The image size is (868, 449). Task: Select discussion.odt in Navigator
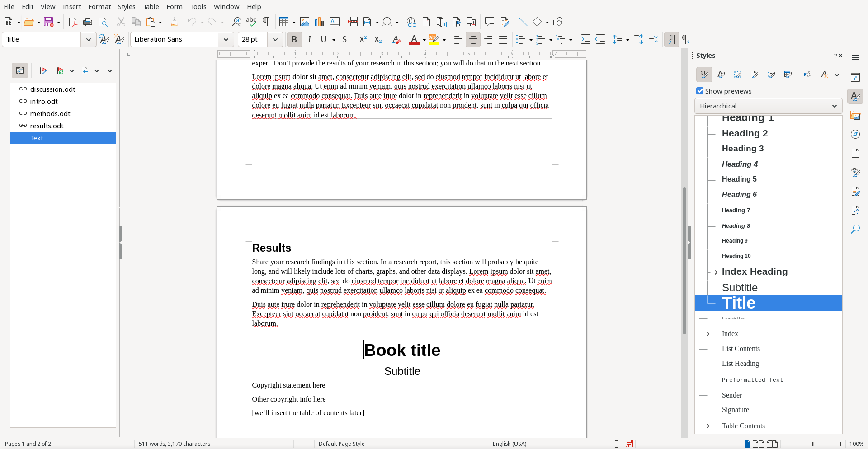click(63, 89)
